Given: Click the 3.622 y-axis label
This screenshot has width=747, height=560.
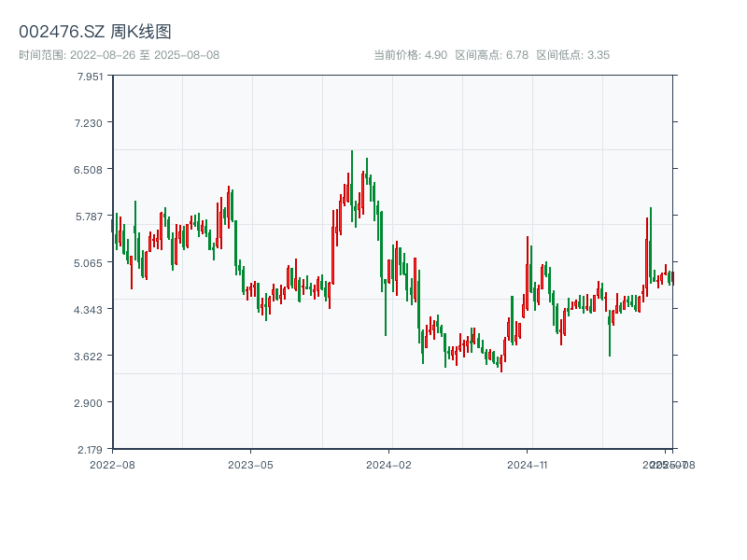Looking at the screenshot, I should click(91, 356).
